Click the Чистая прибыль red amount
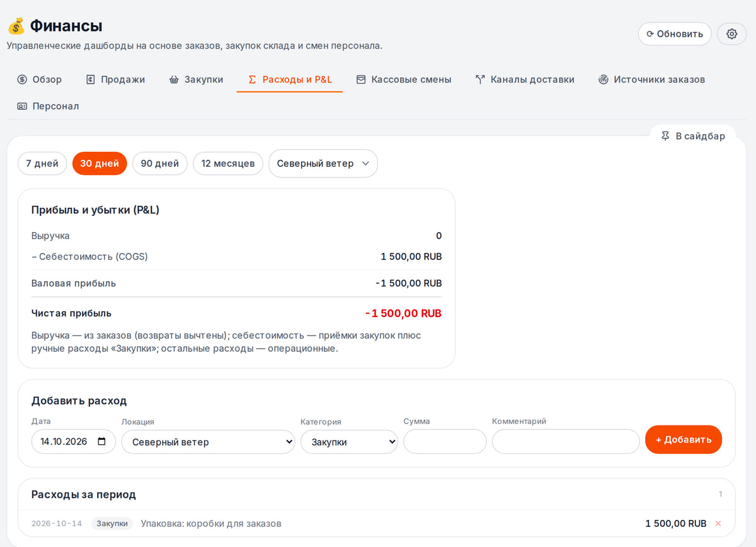 click(x=403, y=313)
